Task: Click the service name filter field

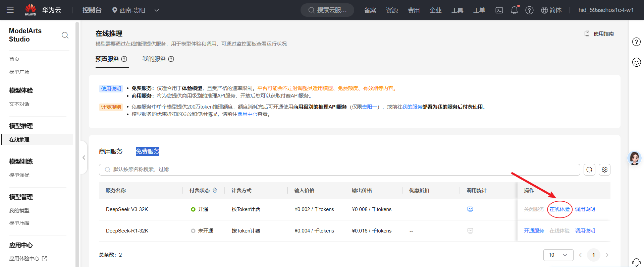Action: click(x=339, y=170)
